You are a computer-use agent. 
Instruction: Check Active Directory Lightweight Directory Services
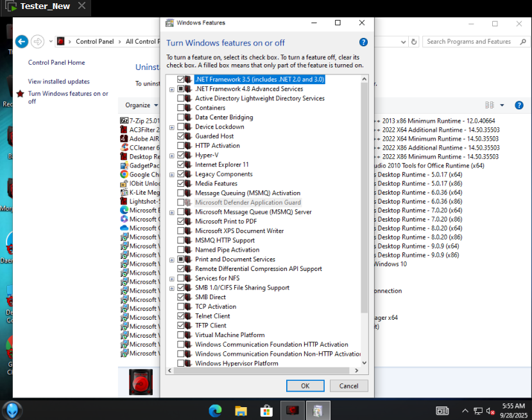pos(181,98)
